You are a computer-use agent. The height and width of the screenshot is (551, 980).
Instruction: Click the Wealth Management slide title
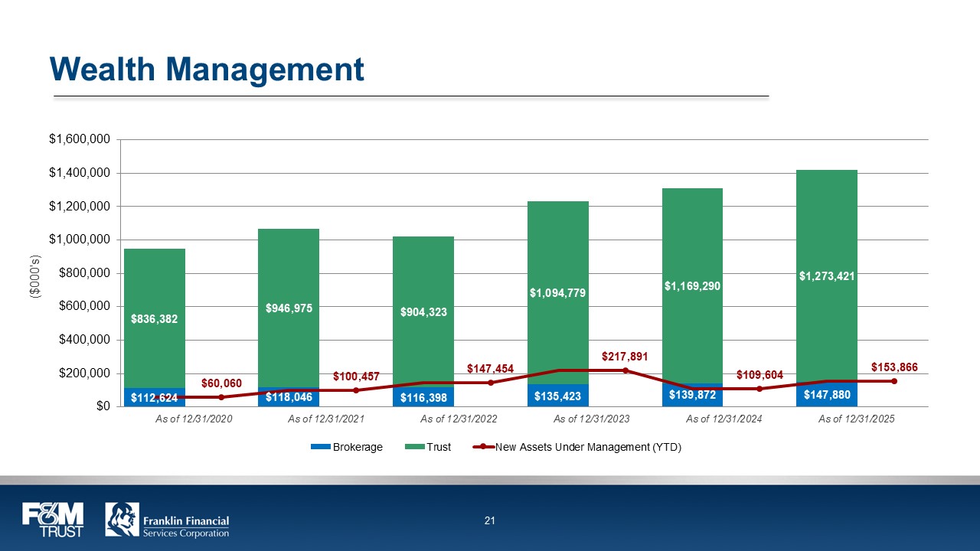pos(207,70)
